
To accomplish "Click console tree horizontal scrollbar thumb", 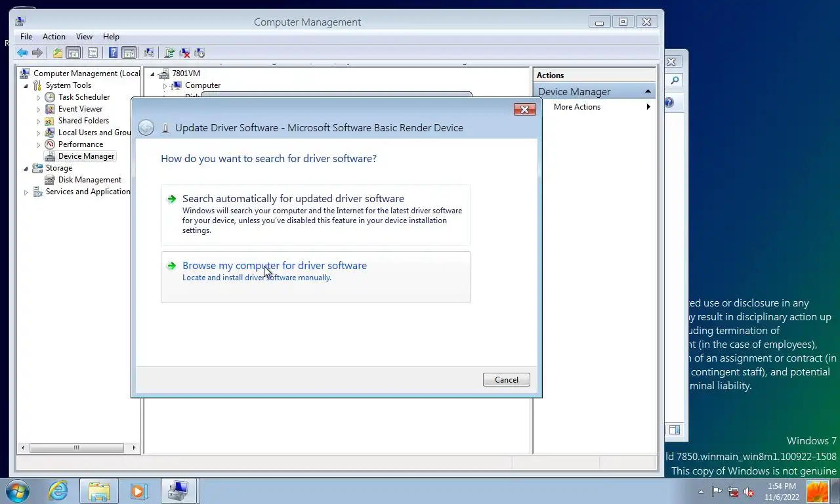I will [76, 448].
